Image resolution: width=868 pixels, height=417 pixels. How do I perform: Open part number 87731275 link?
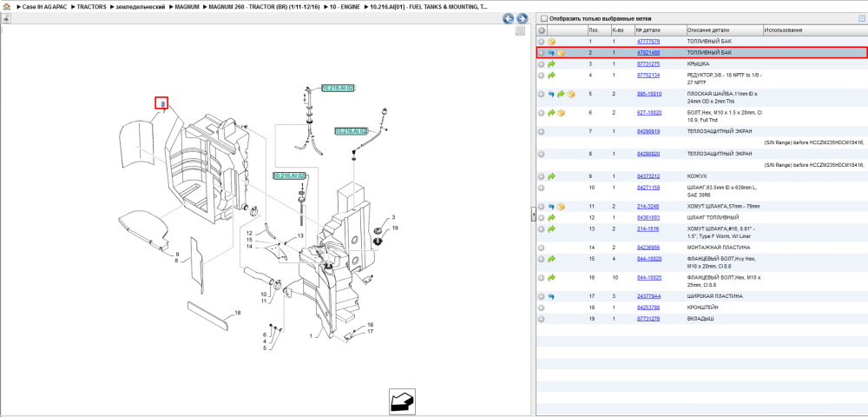(648, 64)
